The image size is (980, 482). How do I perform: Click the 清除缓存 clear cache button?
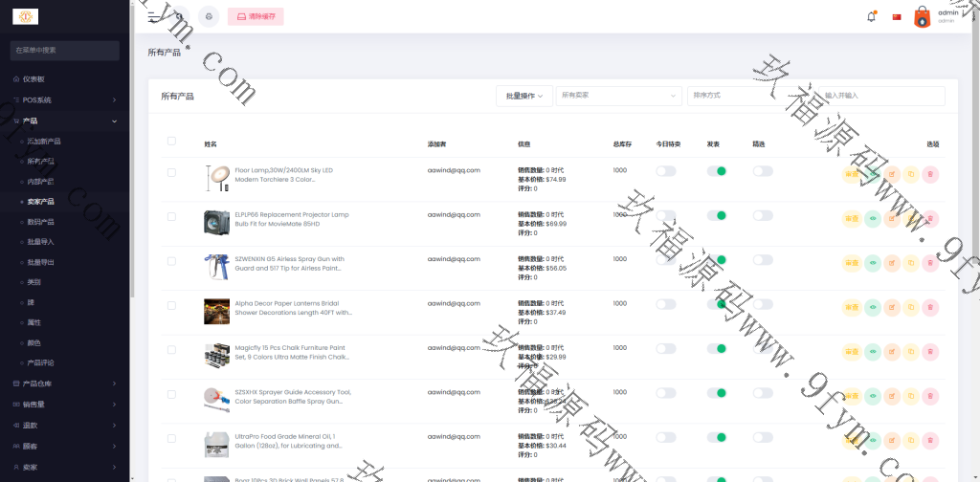256,16
